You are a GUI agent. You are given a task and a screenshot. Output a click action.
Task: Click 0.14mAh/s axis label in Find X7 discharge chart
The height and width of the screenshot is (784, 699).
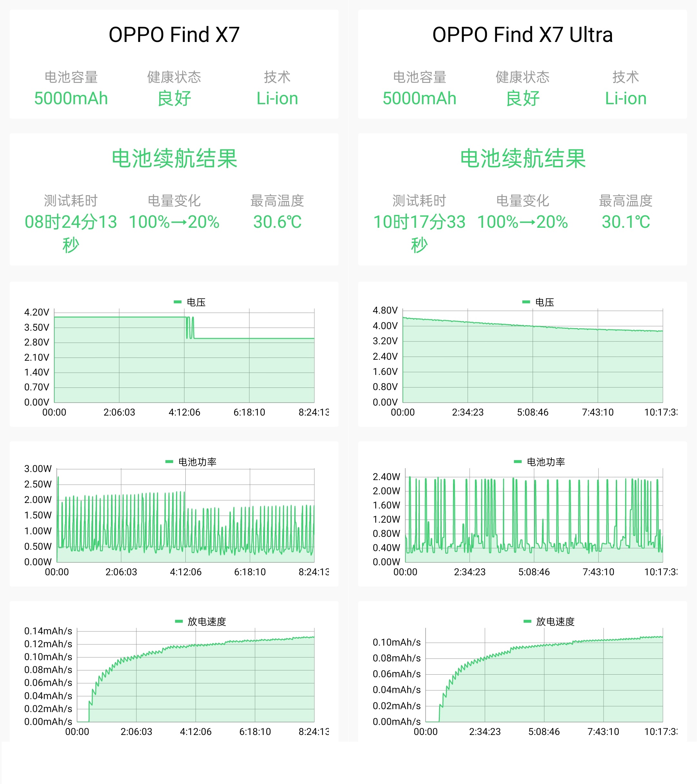click(x=48, y=632)
